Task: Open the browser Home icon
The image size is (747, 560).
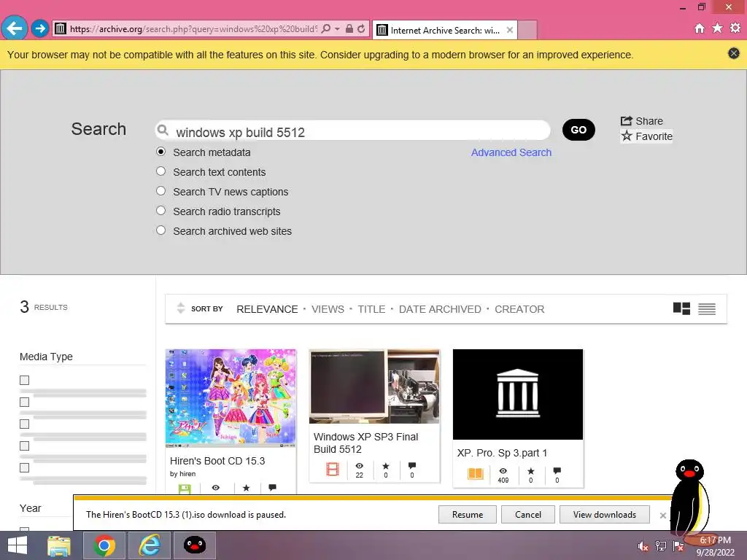Action: click(x=700, y=28)
